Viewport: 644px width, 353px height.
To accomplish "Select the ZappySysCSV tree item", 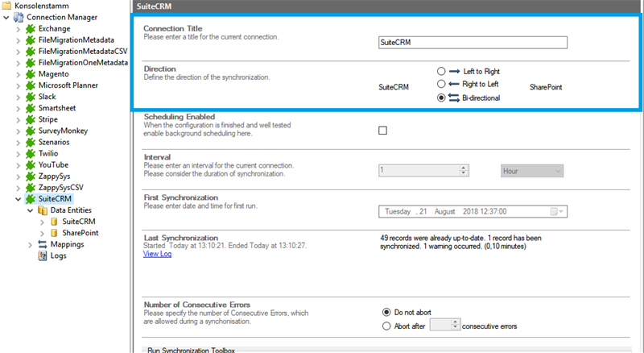I will 66,186.
